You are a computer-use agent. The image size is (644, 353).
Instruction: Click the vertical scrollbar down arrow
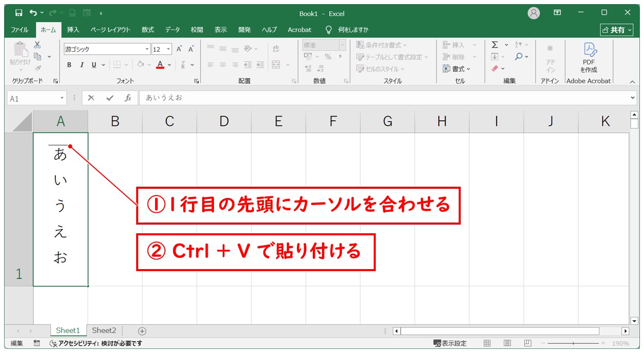(x=634, y=321)
